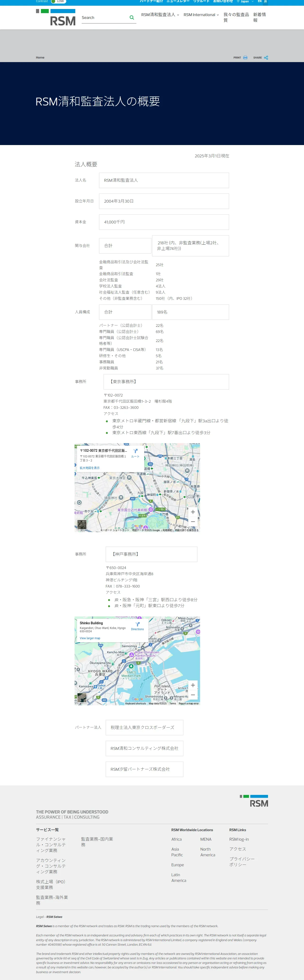Click the 法人名 value RSM清和監査法人

tap(164, 180)
